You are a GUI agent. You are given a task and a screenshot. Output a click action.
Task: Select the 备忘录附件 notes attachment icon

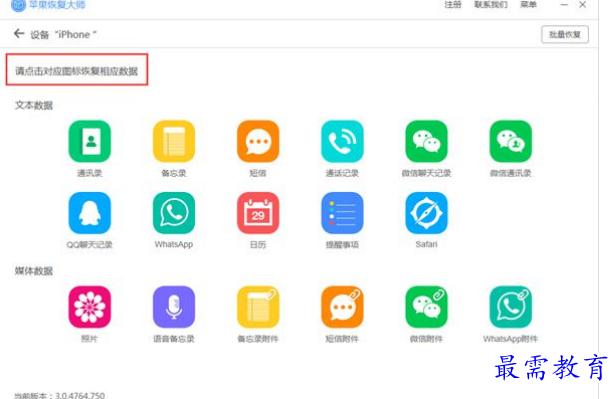[258, 307]
